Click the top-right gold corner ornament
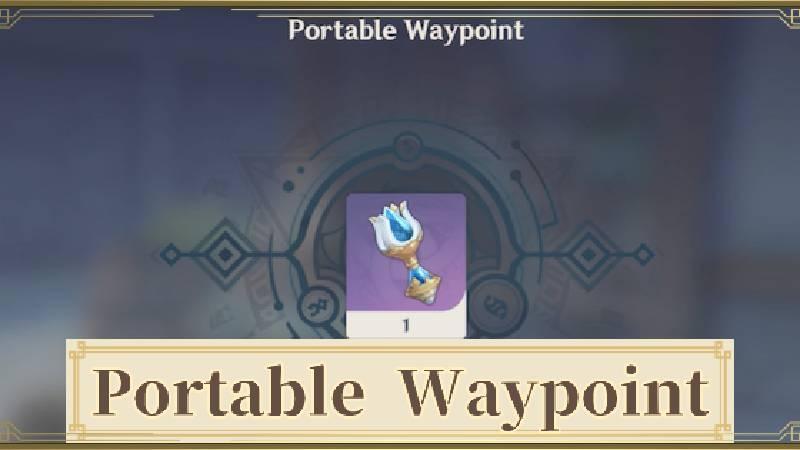The width and height of the screenshot is (800, 450). [x=789, y=16]
